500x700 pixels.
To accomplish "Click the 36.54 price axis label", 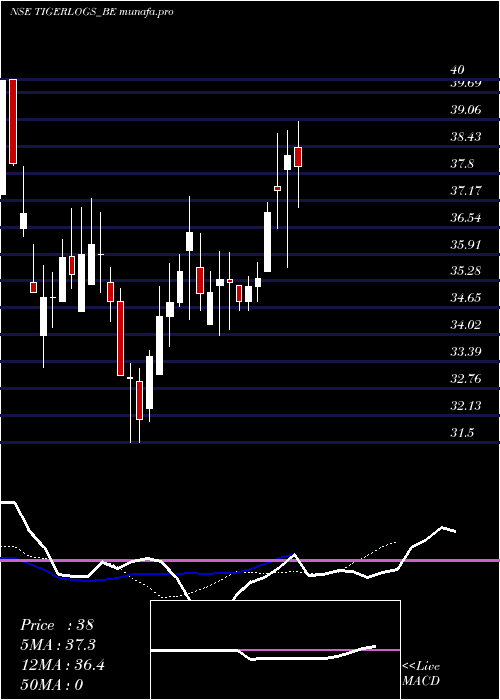I will pos(466,218).
